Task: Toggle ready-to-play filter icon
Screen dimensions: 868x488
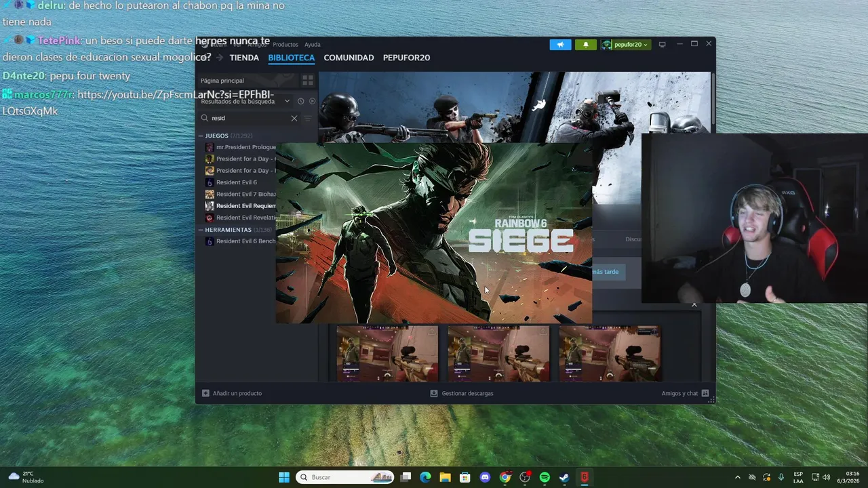Action: (312, 101)
